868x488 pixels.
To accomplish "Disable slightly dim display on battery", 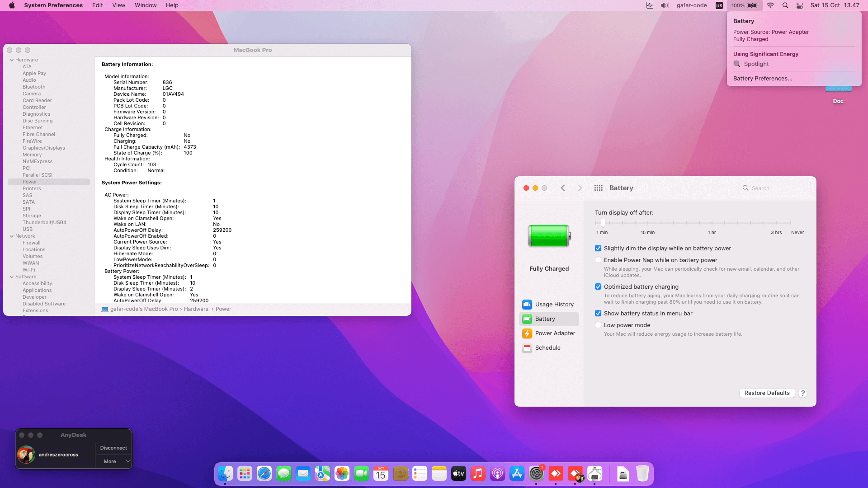I will [598, 249].
